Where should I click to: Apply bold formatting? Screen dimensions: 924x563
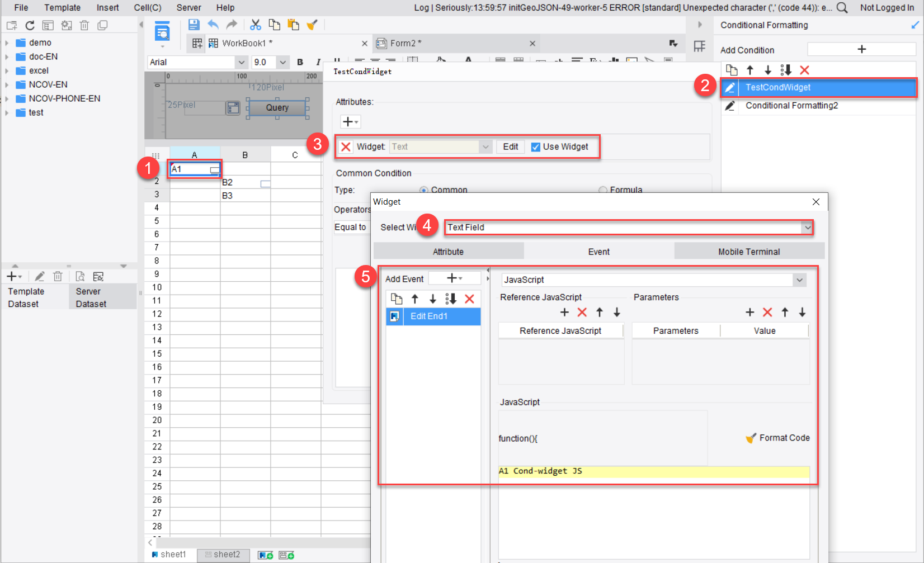pyautogui.click(x=300, y=62)
